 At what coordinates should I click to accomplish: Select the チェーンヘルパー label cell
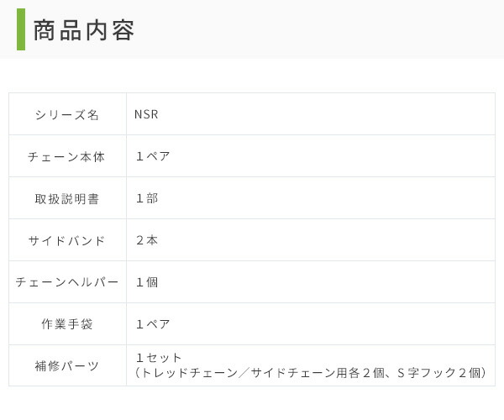click(67, 282)
